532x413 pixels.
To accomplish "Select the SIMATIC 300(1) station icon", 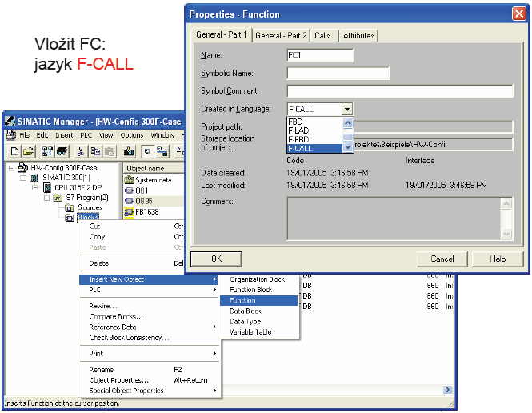I will click(34, 178).
